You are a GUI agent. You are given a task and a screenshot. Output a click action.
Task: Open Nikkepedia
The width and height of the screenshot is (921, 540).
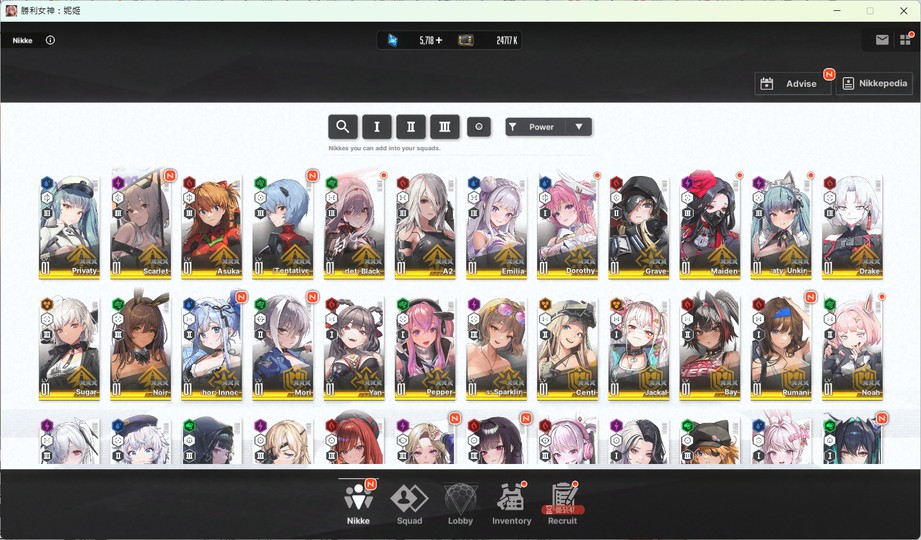[875, 83]
